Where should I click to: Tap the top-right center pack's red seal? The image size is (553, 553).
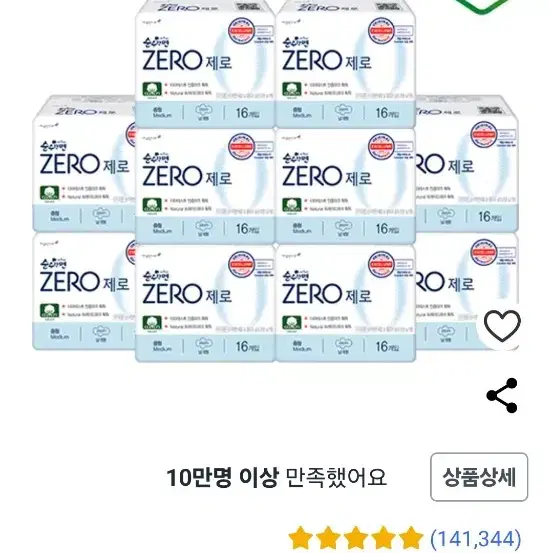[x=381, y=31]
